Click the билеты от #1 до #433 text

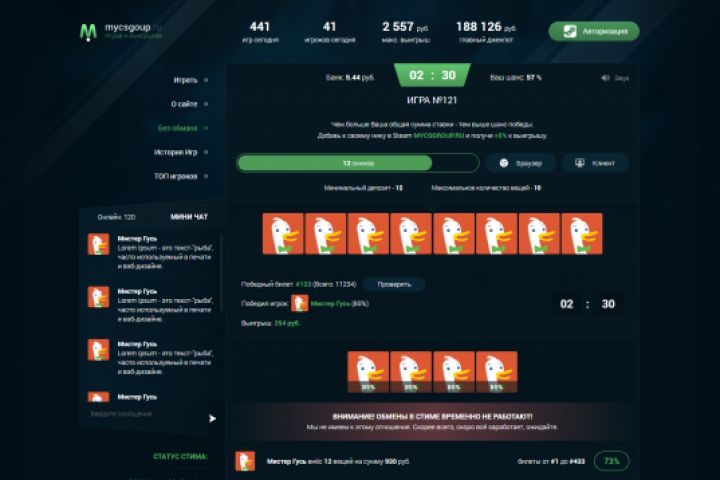coord(551,461)
